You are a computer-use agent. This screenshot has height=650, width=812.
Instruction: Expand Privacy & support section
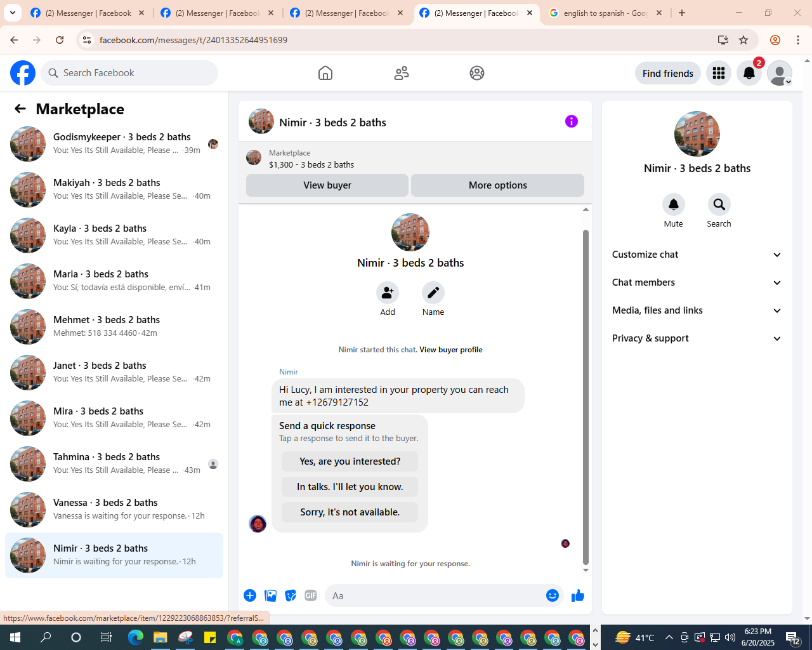pos(697,338)
